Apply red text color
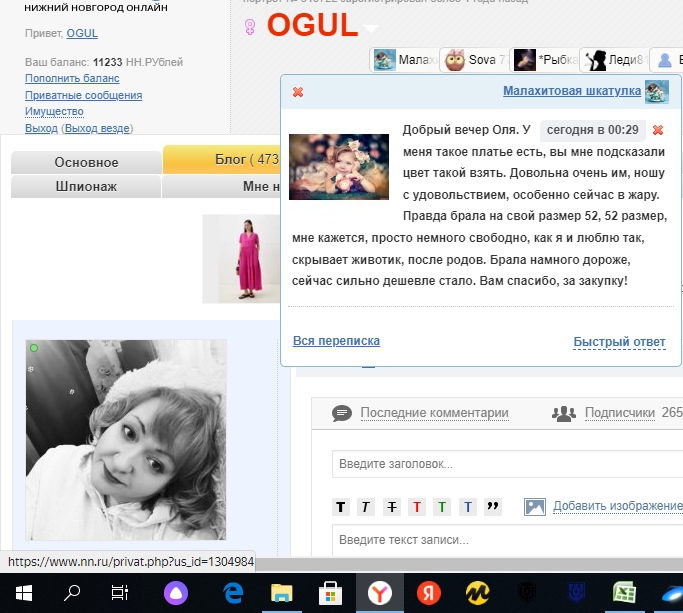Viewport: 683px width, 613px height. coord(417,507)
